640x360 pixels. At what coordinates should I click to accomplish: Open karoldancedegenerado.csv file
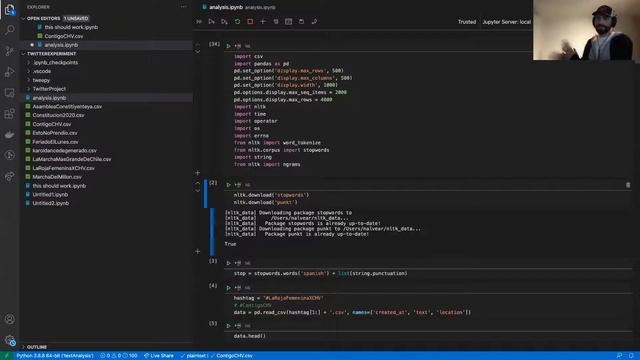tap(64, 150)
